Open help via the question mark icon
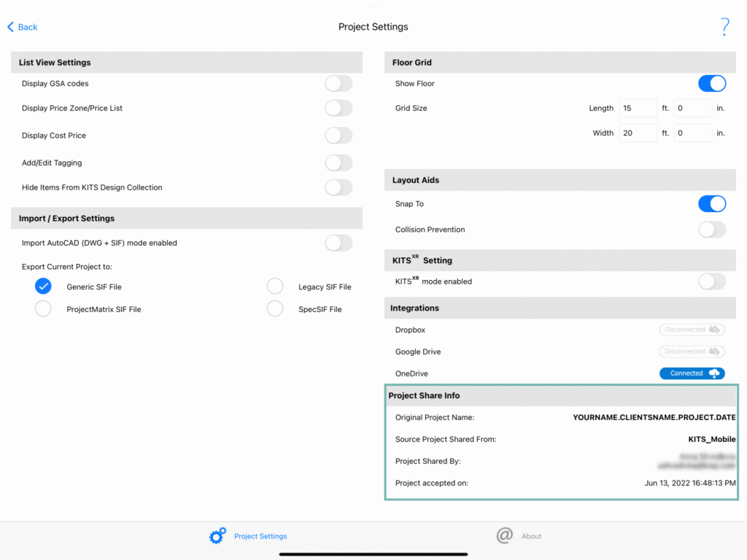This screenshot has height=560, width=747. coord(724,27)
